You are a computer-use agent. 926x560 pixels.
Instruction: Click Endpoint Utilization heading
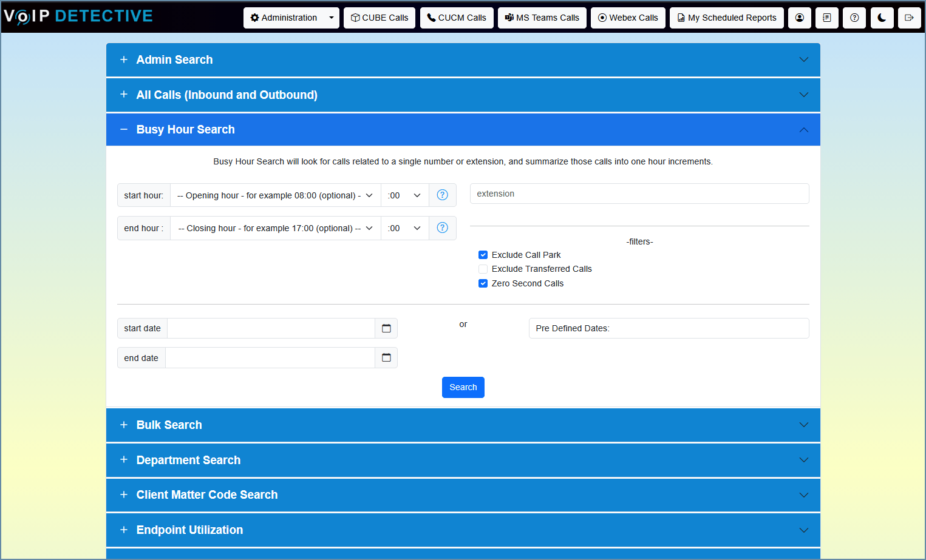190,530
